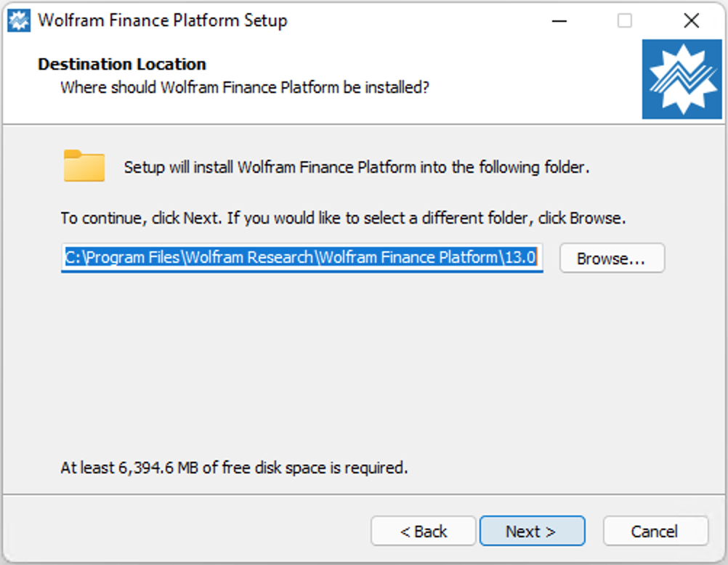This screenshot has height=565, width=728.
Task: Click the folder graphic next to the setup message
Action: 85,166
